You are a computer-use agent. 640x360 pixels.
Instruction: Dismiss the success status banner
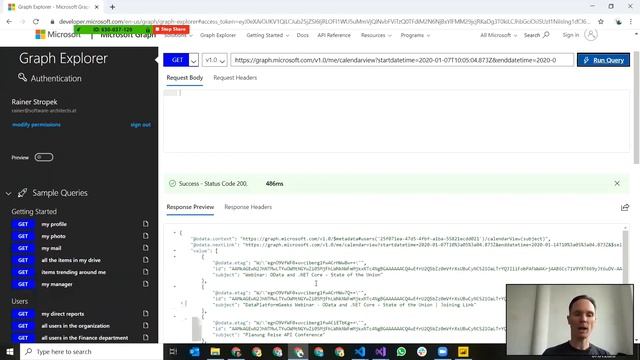(617, 183)
